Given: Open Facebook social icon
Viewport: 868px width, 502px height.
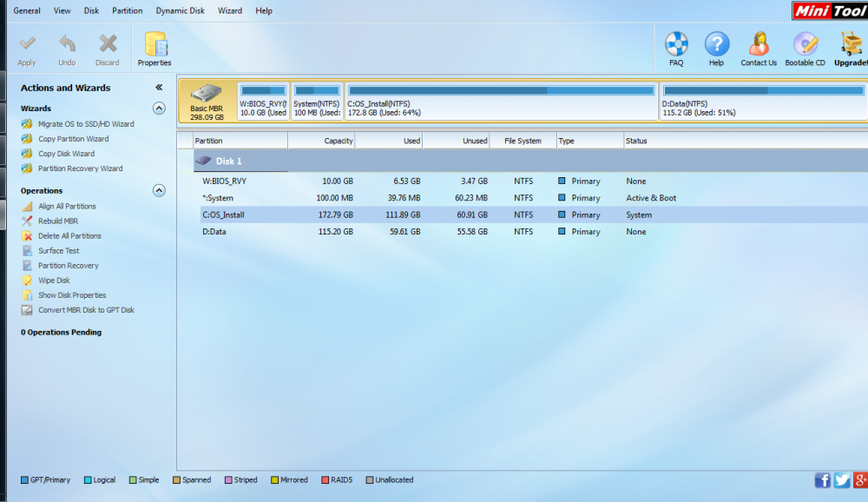Looking at the screenshot, I should click(x=822, y=480).
